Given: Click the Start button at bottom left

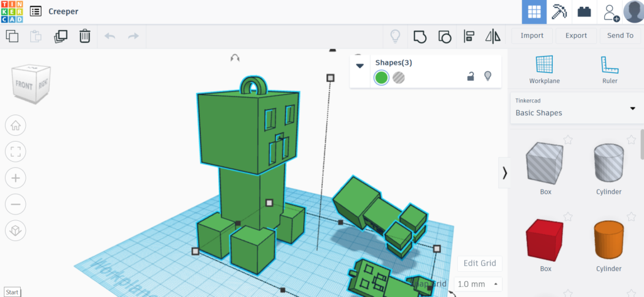Looking at the screenshot, I should pos(12,292).
